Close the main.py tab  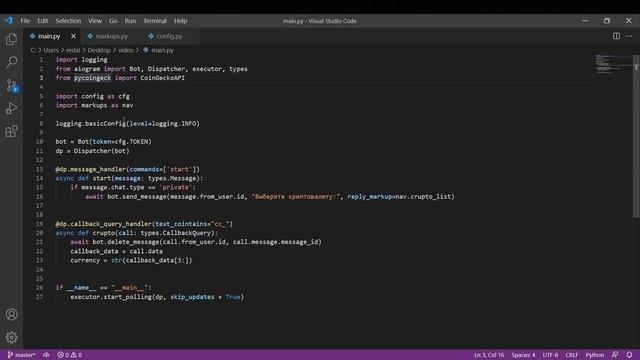(x=73, y=36)
